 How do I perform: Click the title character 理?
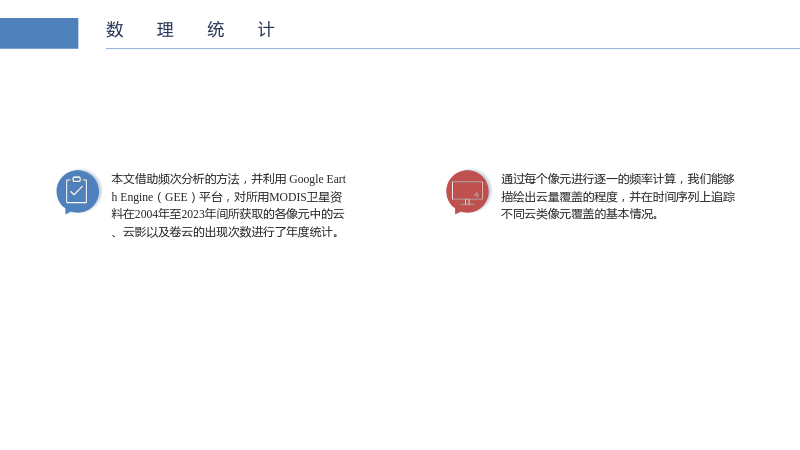pyautogui.click(x=165, y=30)
